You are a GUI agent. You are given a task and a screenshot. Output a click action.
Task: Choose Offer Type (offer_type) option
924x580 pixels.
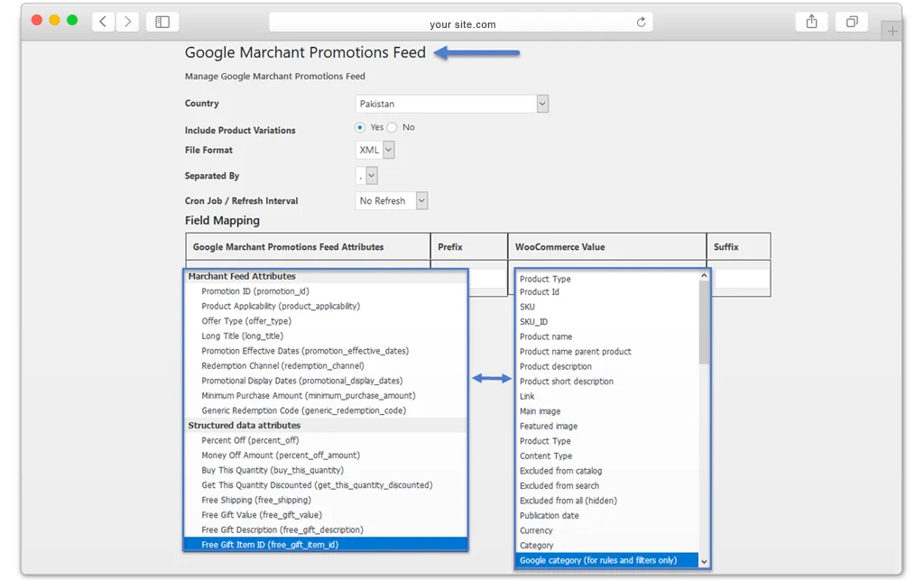326,321
